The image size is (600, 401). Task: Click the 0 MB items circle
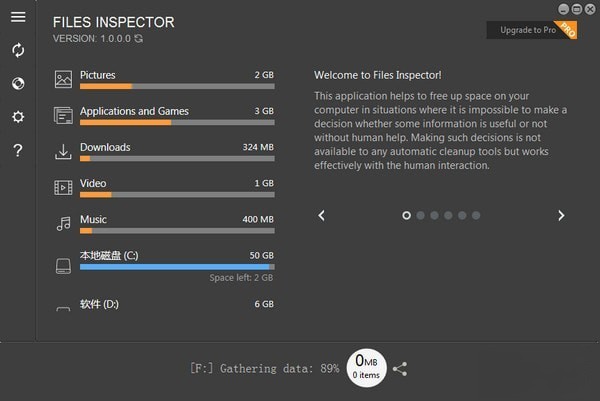(366, 367)
